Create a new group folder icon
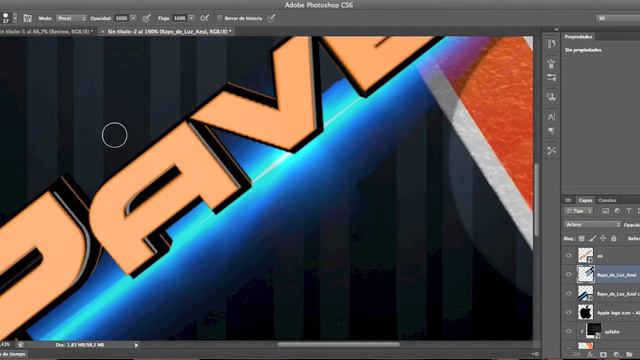Screen dimensions: 640x360 [629, 355]
